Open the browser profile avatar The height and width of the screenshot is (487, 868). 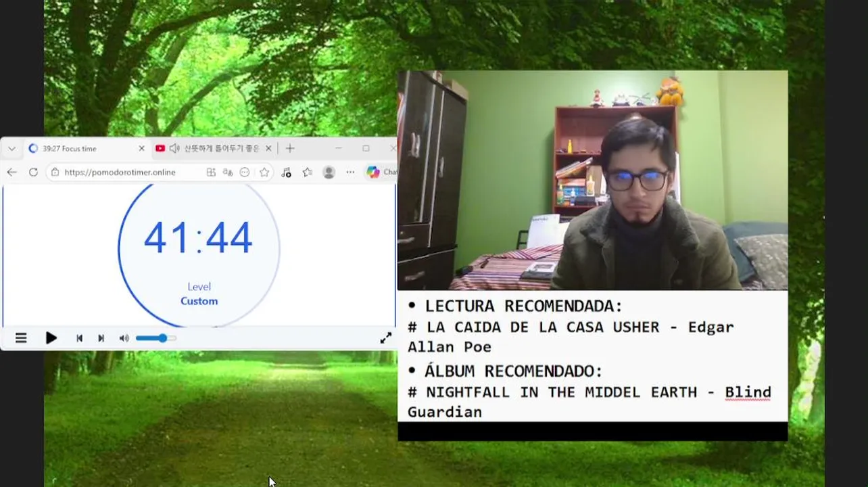click(329, 172)
